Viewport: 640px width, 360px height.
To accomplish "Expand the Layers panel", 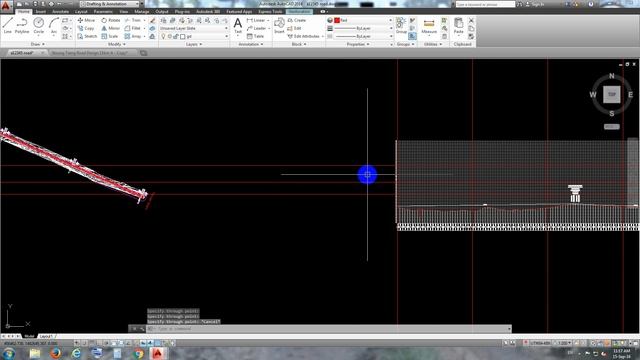I will coord(194,44).
